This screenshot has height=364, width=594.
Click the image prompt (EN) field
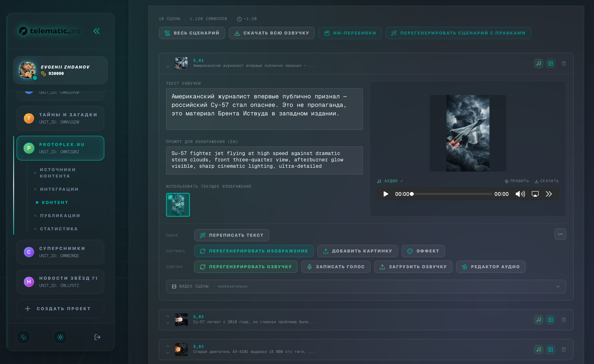coord(264,161)
